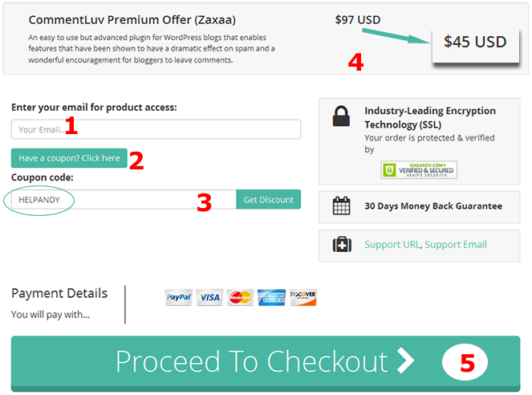Click the 30 Days Money Back Guarantee text

[433, 206]
